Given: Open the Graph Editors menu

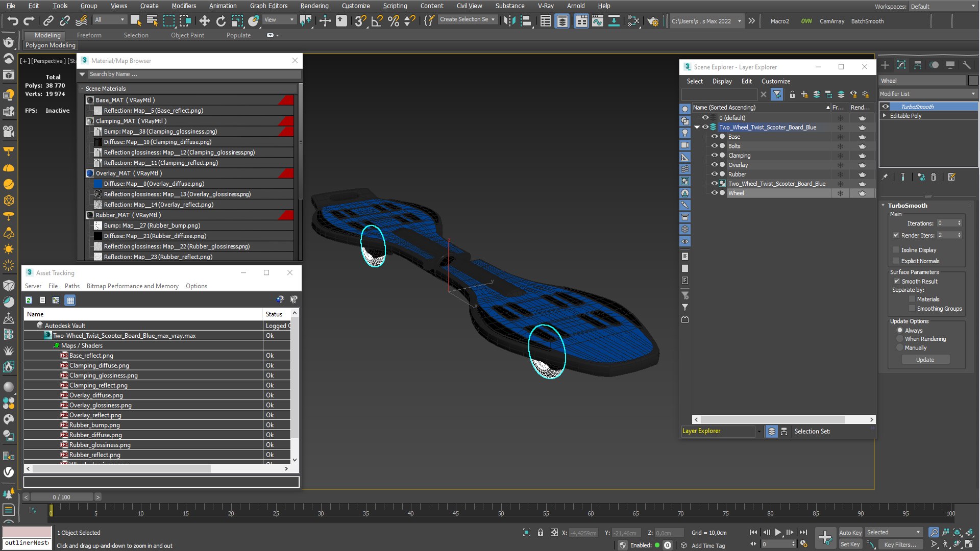Looking at the screenshot, I should tap(268, 6).
